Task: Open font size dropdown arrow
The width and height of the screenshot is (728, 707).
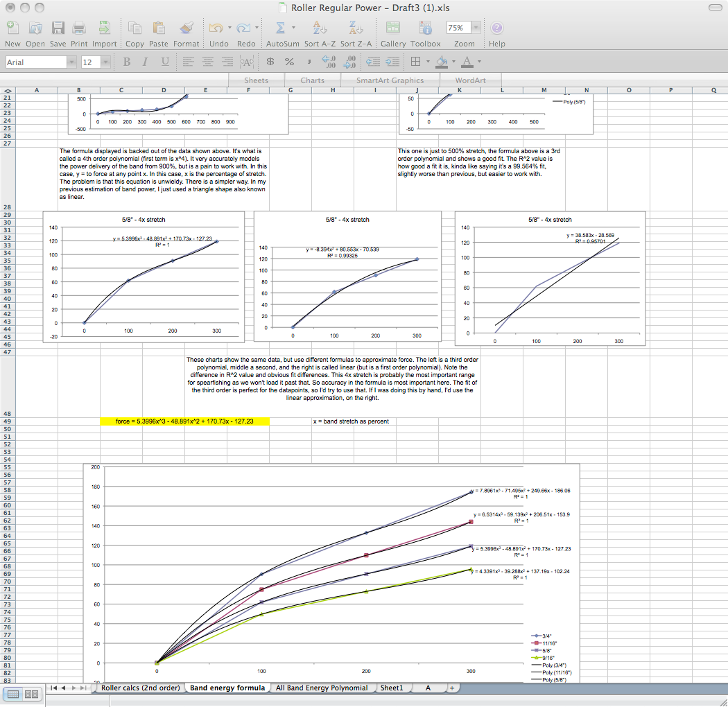Action: (106, 62)
